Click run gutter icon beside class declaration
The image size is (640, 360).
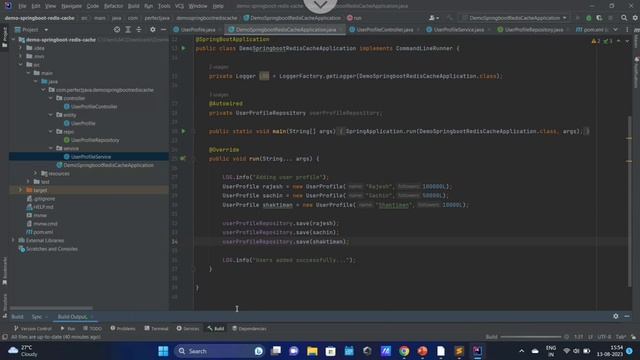click(183, 48)
